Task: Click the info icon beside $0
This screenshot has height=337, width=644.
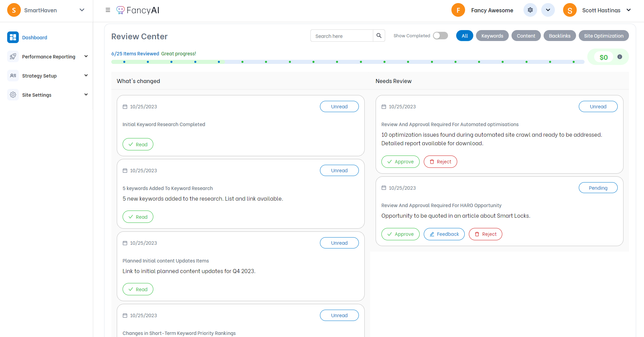Action: click(x=619, y=57)
